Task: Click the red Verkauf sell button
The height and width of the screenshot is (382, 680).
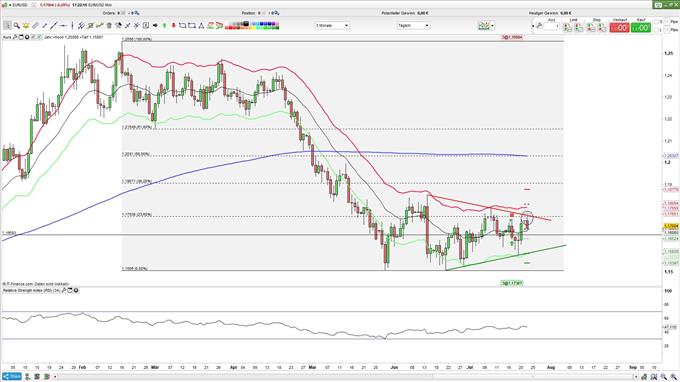Action: click(619, 27)
